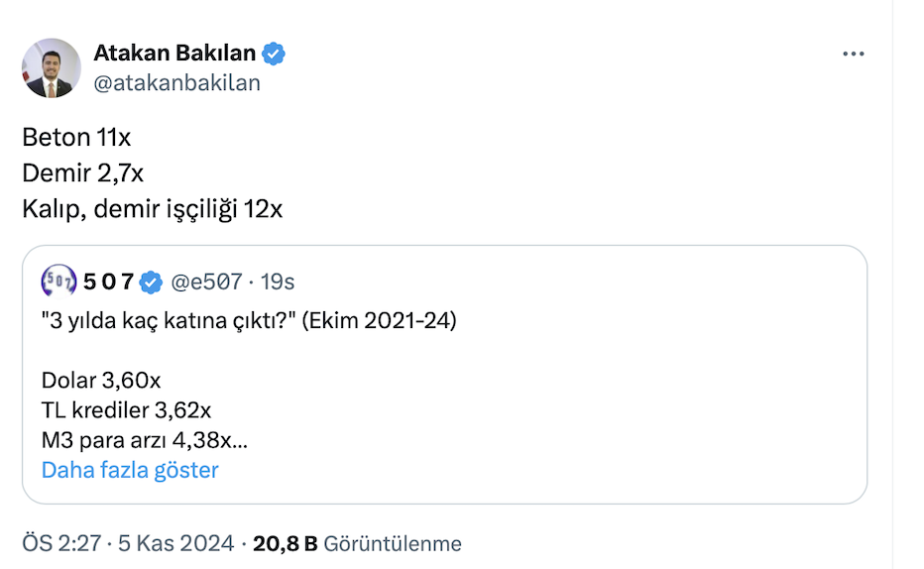Screen dimensions: 924x569
Task: Open the Atakan Bakılan display name link
Action: (x=174, y=54)
